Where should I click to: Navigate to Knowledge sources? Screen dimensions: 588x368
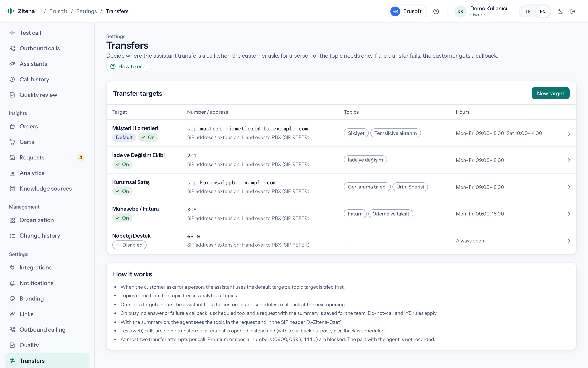(47, 189)
